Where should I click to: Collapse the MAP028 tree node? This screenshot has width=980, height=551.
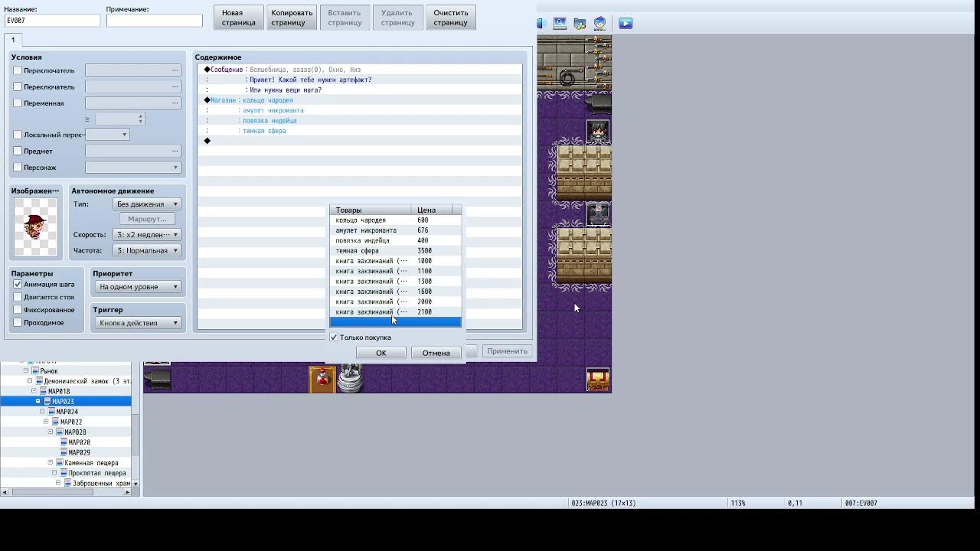tap(51, 432)
